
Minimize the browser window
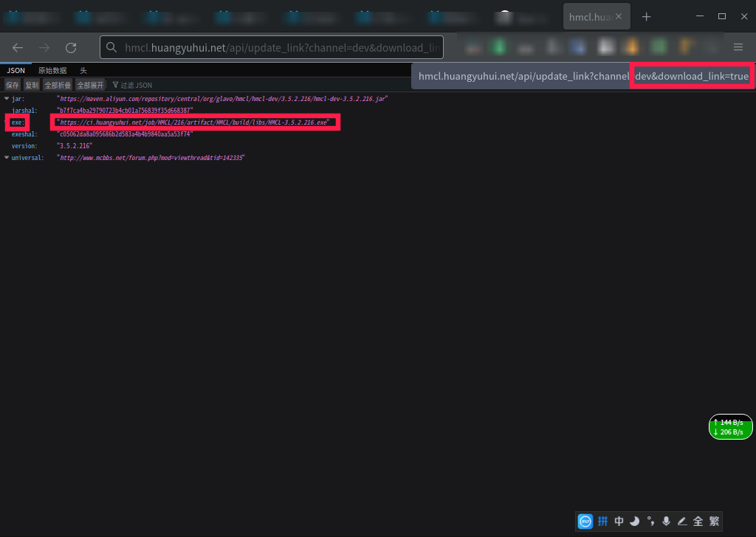point(700,16)
